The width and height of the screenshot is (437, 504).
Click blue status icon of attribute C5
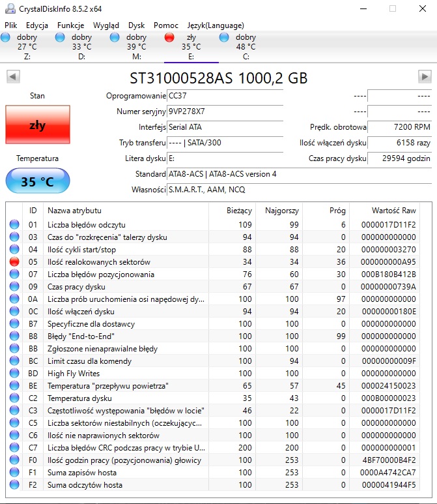pyautogui.click(x=14, y=422)
